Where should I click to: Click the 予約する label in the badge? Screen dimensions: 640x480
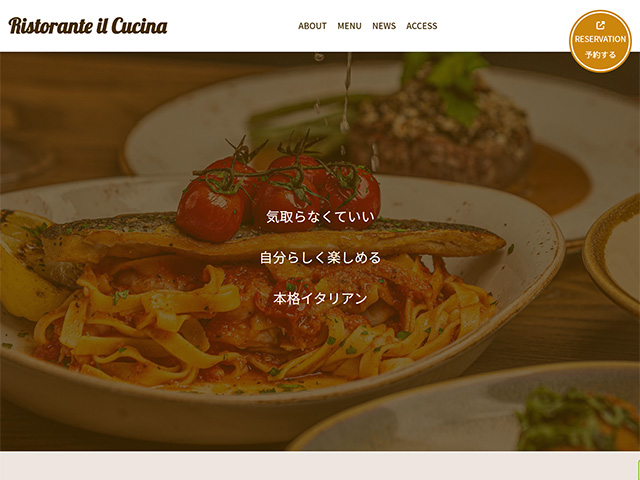(600, 55)
